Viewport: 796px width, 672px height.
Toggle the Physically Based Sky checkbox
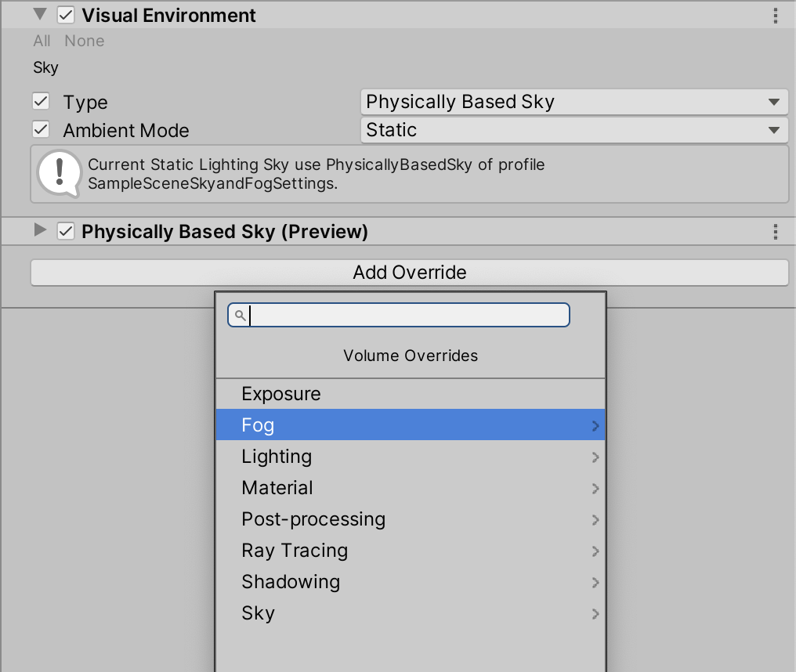tap(66, 232)
